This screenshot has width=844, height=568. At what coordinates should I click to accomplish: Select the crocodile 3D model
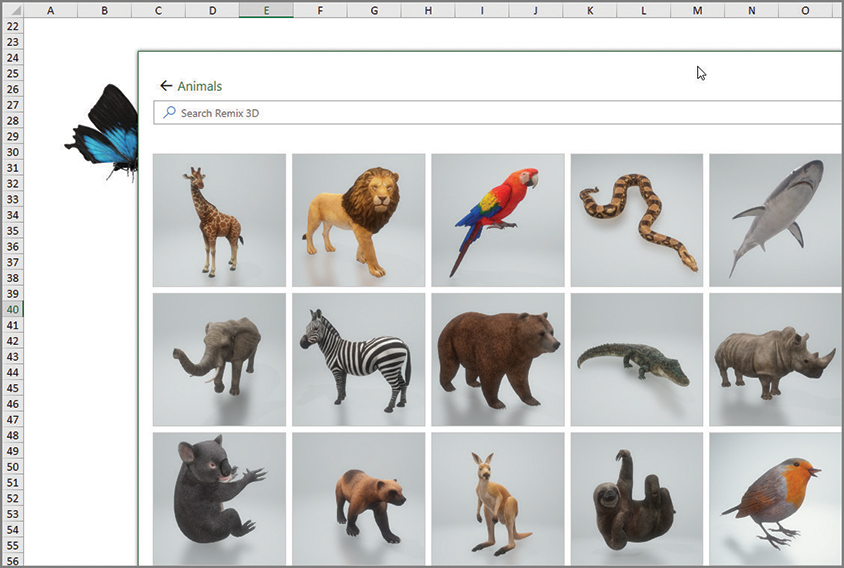(636, 359)
